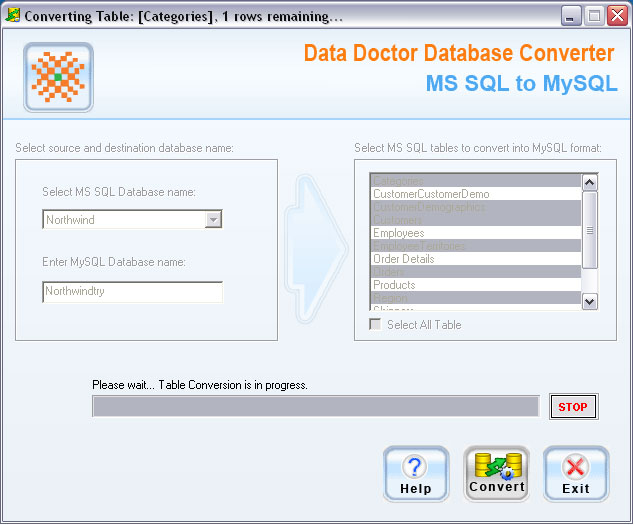The width and height of the screenshot is (634, 525).
Task: Click the Help button with question mark
Action: tap(415, 473)
